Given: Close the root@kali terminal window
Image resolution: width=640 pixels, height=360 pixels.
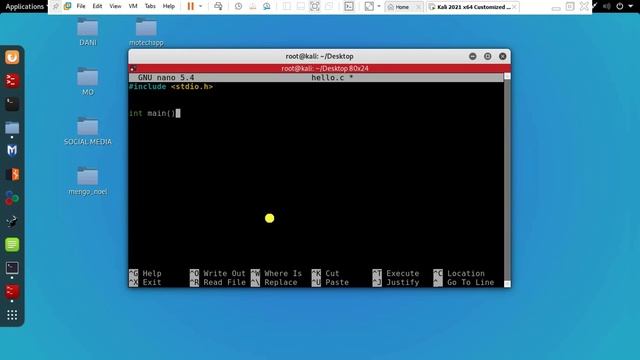Looking at the screenshot, I should [503, 56].
